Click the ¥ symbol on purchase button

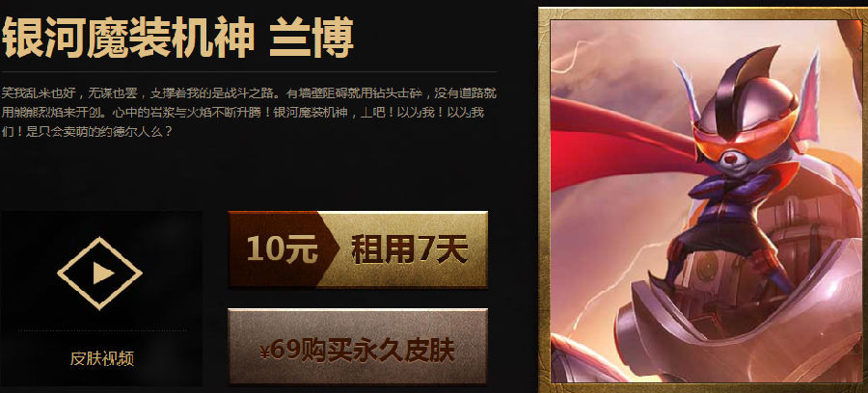pos(264,353)
